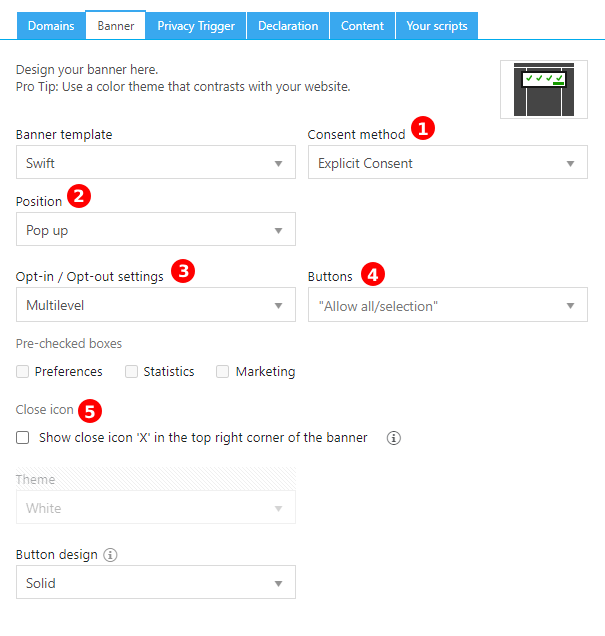Screen dimensions: 605x636
Task: Click red marker 4 beside Buttons
Action: [x=371, y=272]
